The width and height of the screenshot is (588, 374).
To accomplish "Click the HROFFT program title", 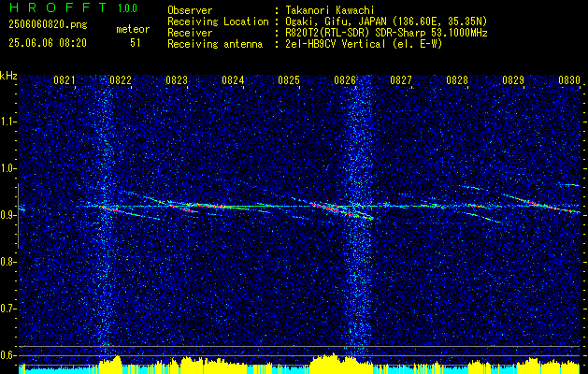I will pos(58,7).
